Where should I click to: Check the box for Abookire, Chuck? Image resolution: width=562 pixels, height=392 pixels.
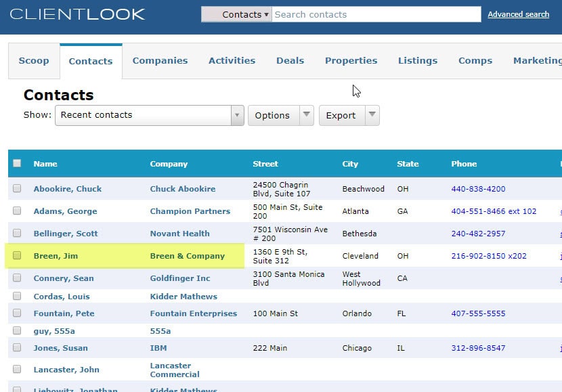pos(17,188)
